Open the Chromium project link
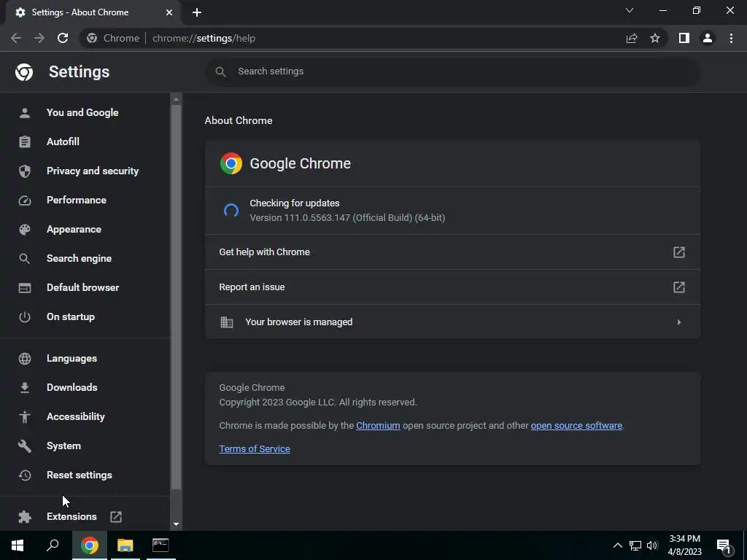This screenshot has width=747, height=560. (x=378, y=426)
